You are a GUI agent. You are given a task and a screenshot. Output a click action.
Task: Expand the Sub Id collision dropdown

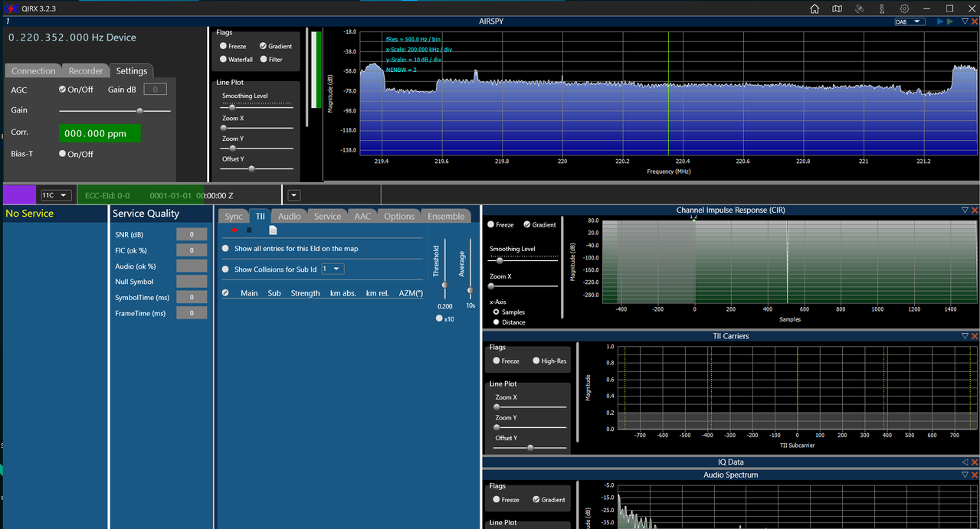tap(333, 269)
